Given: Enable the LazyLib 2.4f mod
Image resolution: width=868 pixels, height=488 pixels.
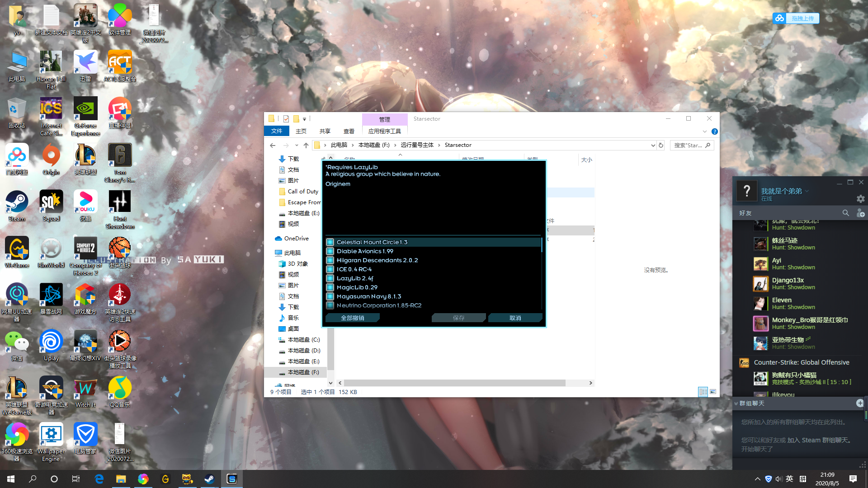Looking at the screenshot, I should (330, 278).
